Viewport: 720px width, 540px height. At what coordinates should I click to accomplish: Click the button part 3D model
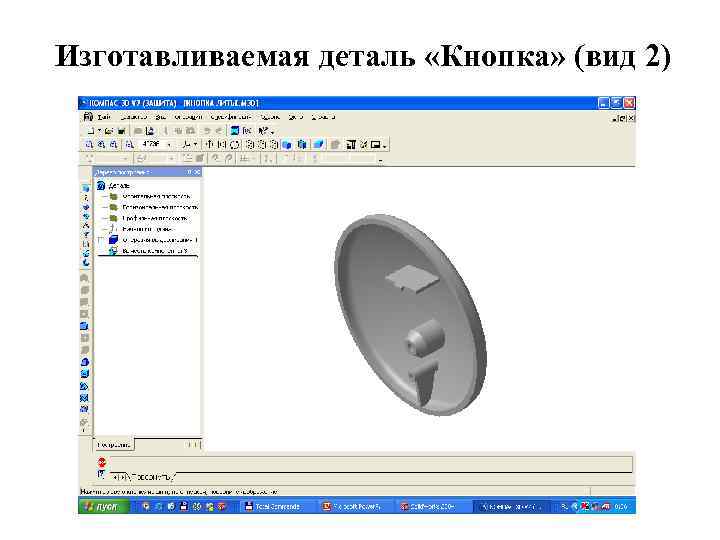tap(410, 315)
